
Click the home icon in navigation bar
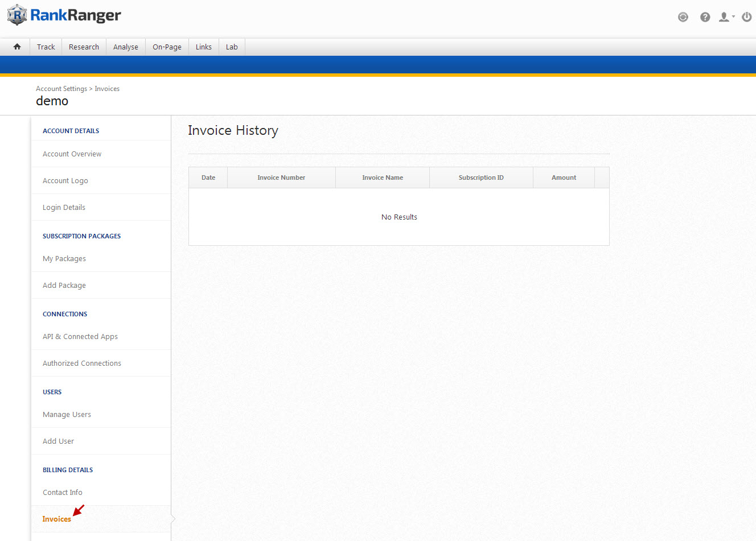click(x=17, y=47)
